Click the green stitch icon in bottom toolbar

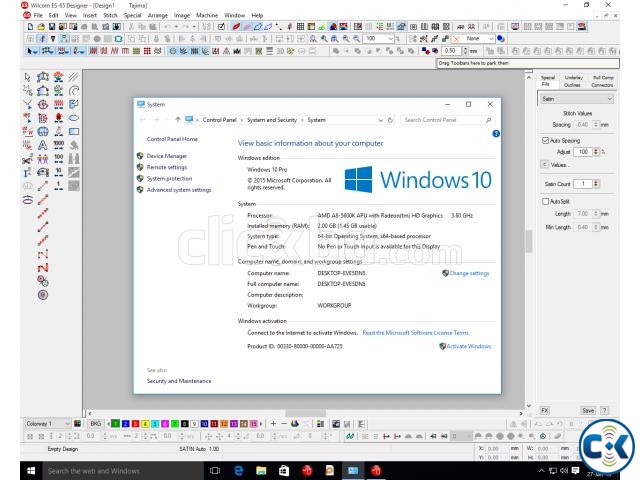click(350, 436)
